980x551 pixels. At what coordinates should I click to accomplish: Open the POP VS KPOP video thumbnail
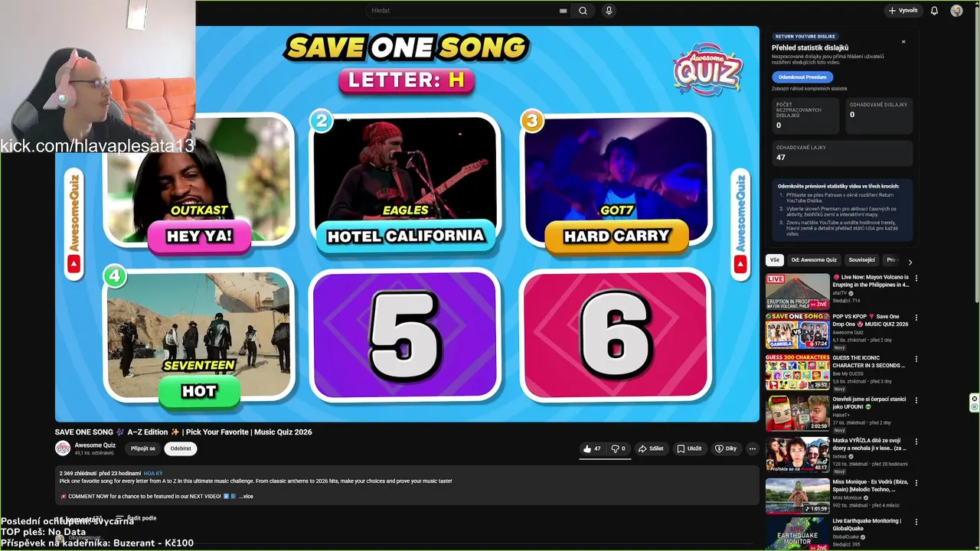click(x=798, y=331)
